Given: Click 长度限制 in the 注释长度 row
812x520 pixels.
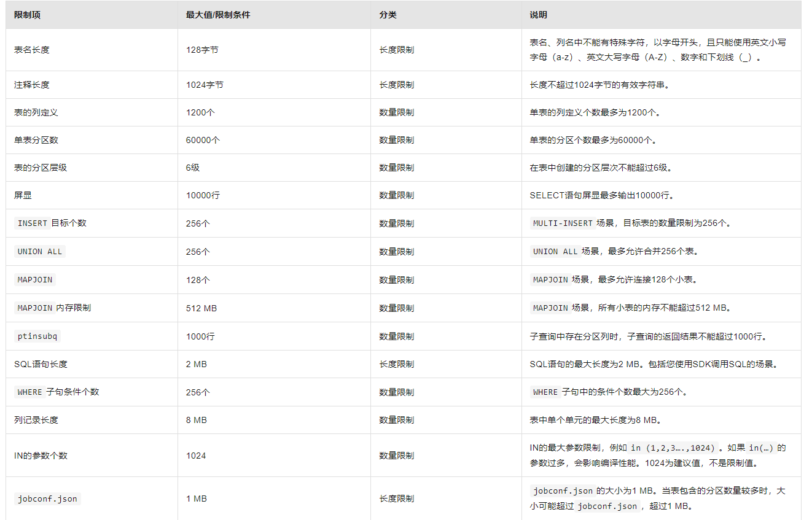Looking at the screenshot, I should point(397,85).
